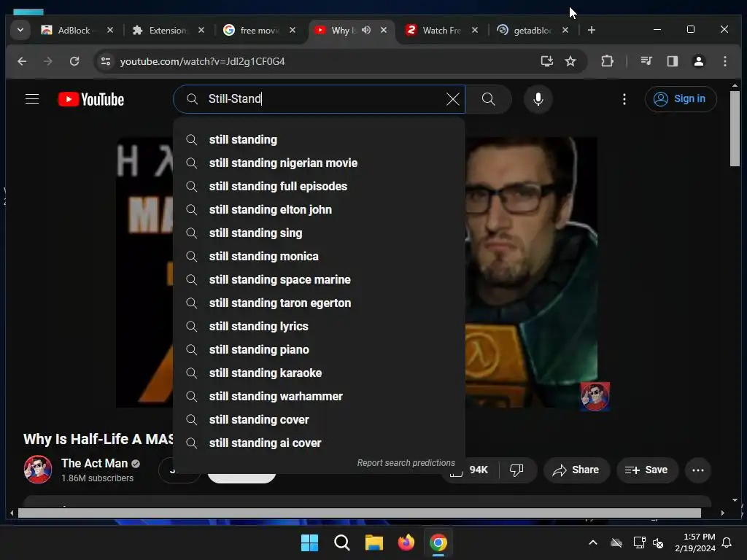This screenshot has width=747, height=560.
Task: Open The Act Man channel name
Action: tap(94, 463)
